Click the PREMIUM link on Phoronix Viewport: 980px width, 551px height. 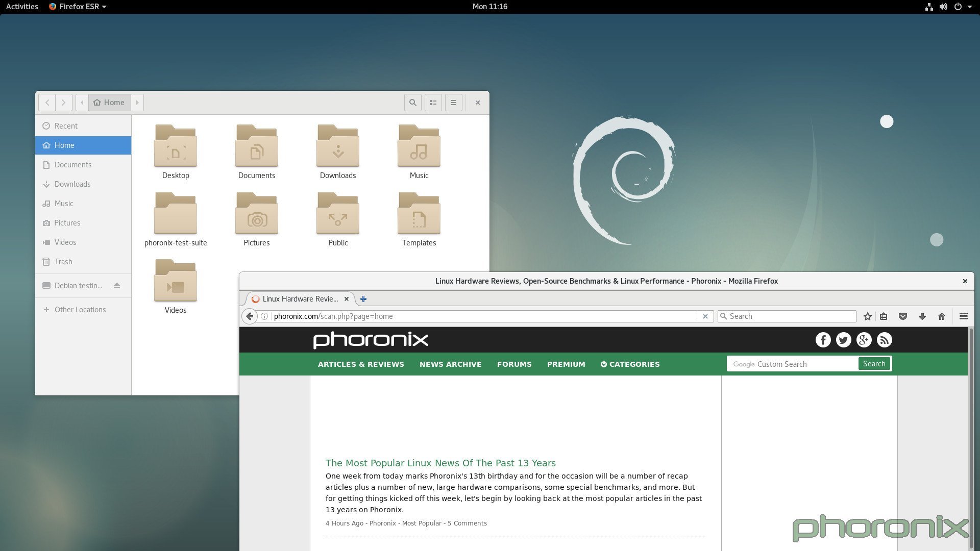click(x=566, y=364)
